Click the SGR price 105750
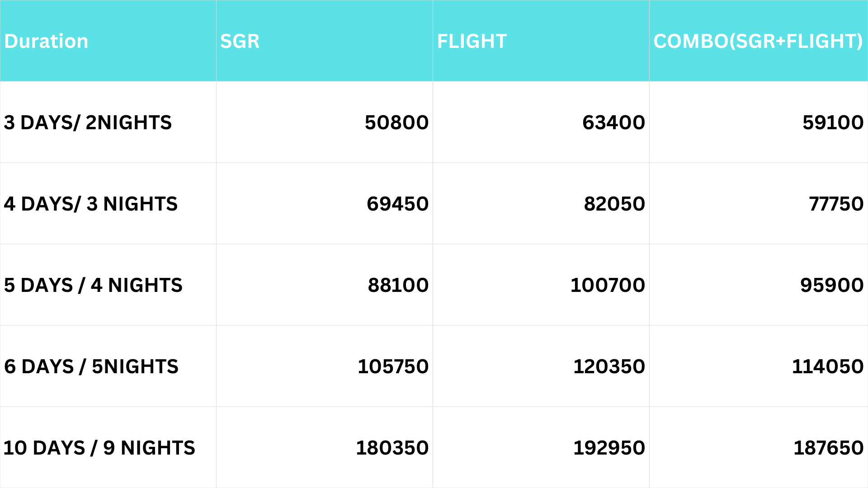The image size is (868, 488). [393, 366]
